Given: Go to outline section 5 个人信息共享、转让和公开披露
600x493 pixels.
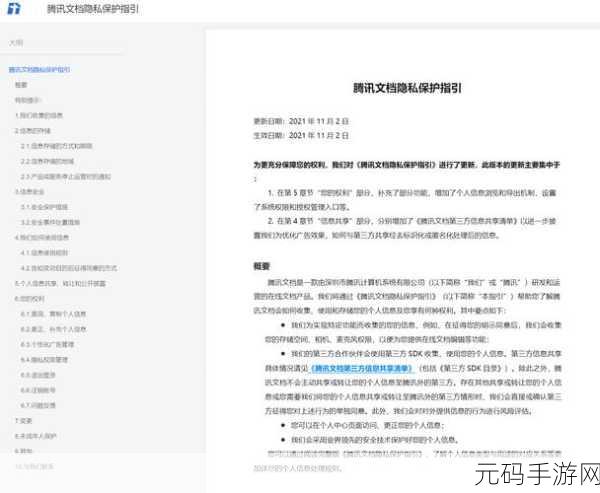Looking at the screenshot, I should [x=60, y=284].
